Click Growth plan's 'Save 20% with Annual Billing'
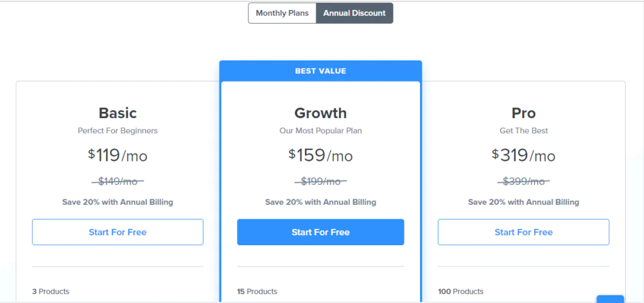This screenshot has height=303, width=644. [x=320, y=202]
